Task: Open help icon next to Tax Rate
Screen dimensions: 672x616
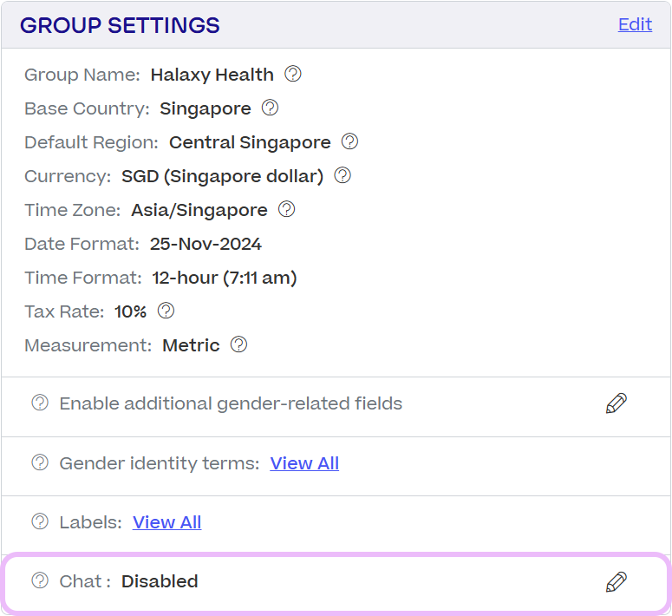Action: pyautogui.click(x=166, y=311)
